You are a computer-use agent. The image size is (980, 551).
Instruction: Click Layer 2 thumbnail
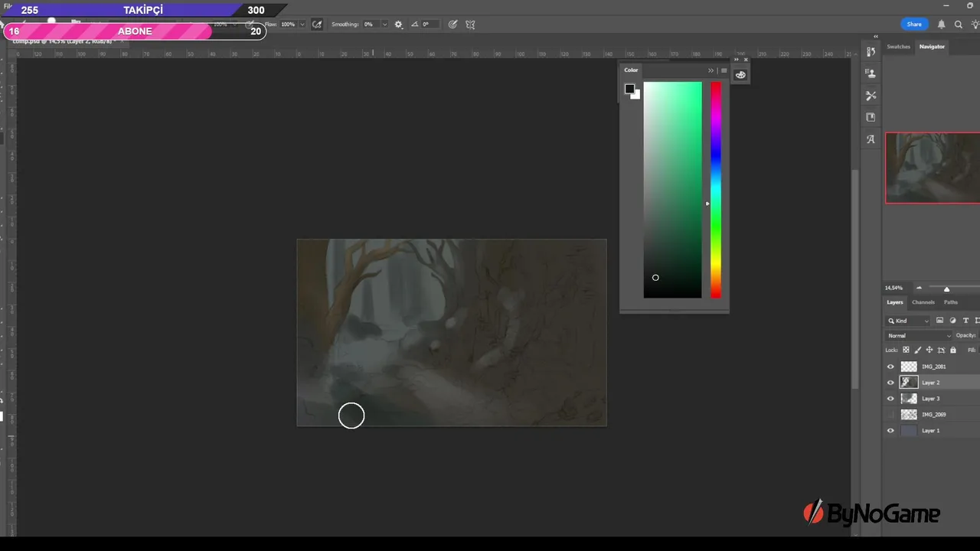909,383
